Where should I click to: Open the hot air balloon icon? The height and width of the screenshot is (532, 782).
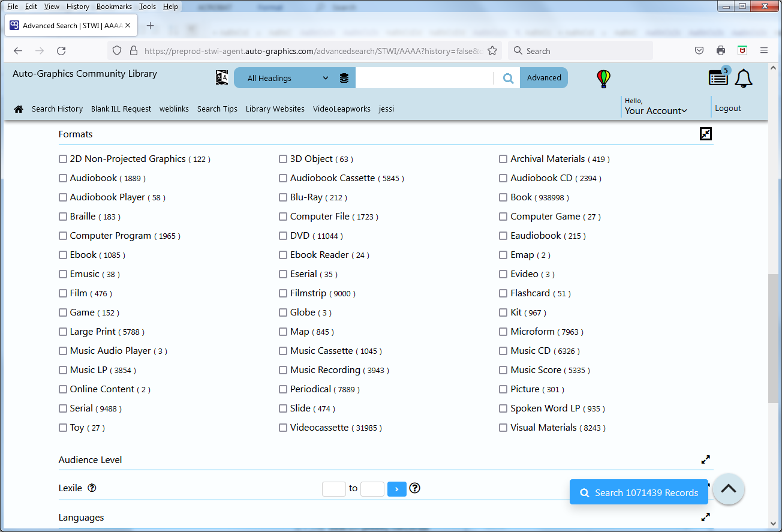coord(603,79)
